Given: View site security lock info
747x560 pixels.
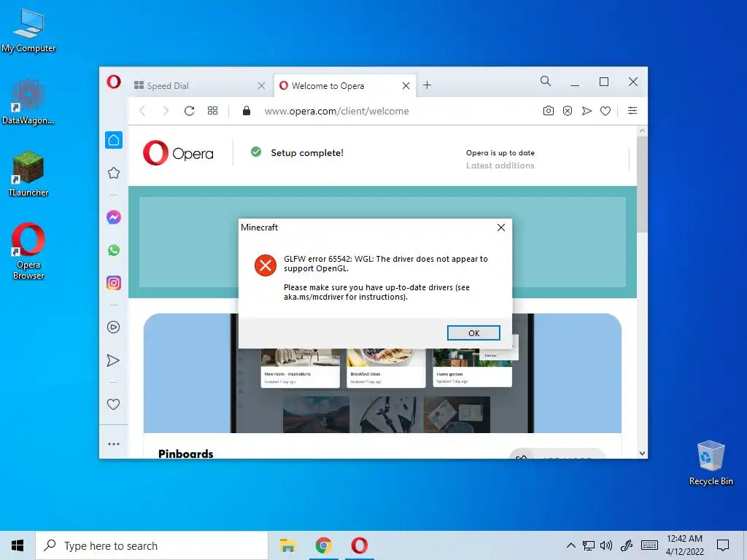Looking at the screenshot, I should [x=247, y=111].
